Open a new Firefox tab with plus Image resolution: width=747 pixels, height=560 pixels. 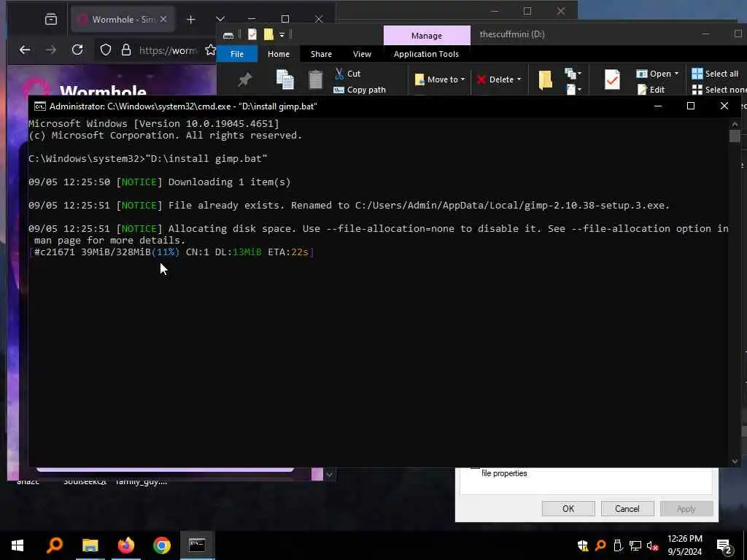tap(191, 19)
